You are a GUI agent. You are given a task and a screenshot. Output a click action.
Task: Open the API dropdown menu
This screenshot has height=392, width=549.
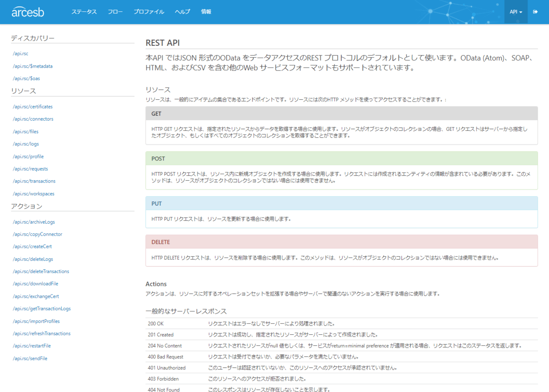click(516, 12)
